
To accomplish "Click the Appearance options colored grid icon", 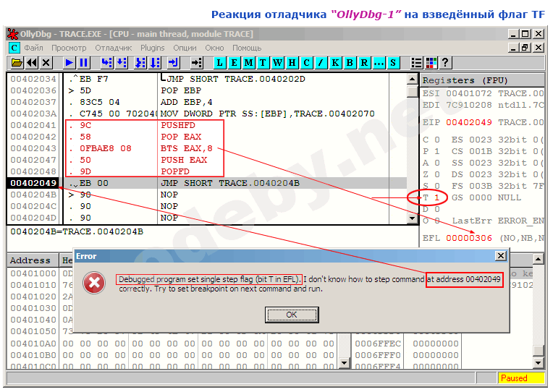I will pos(431,63).
